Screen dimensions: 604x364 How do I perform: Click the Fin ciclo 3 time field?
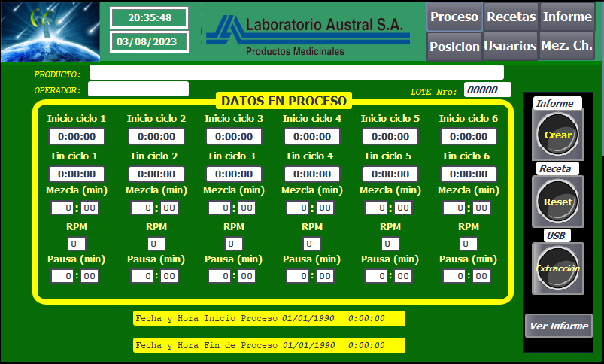coord(234,174)
